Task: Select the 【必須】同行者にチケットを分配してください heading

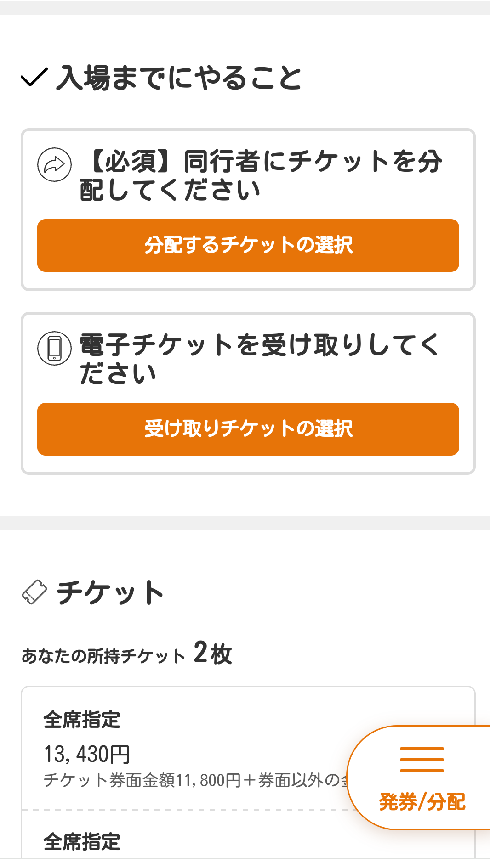Action: coord(261,175)
